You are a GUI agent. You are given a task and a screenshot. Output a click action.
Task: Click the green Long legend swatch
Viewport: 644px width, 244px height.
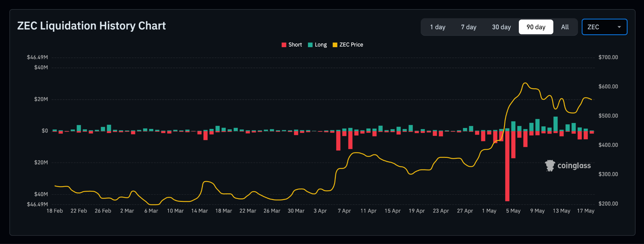[310, 45]
